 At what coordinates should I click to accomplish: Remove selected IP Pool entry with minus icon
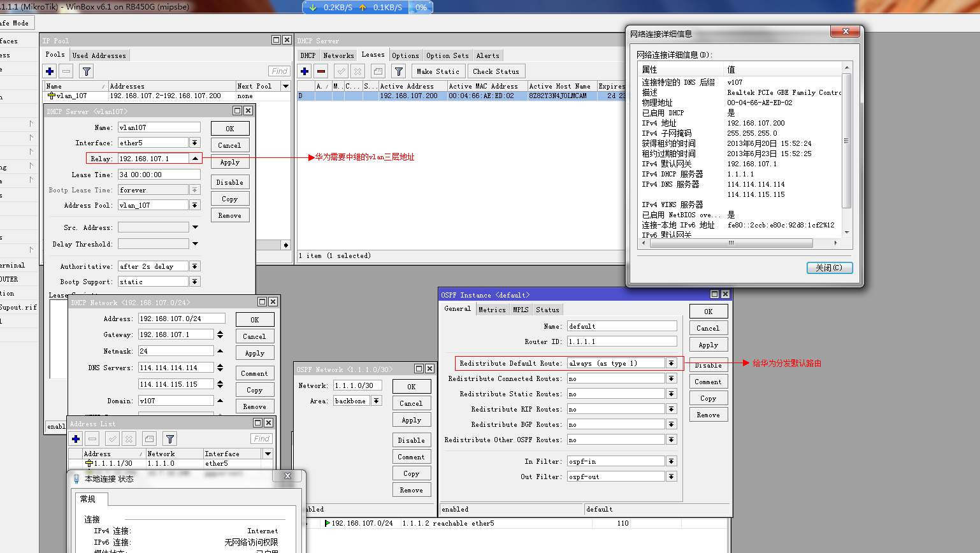click(x=66, y=71)
